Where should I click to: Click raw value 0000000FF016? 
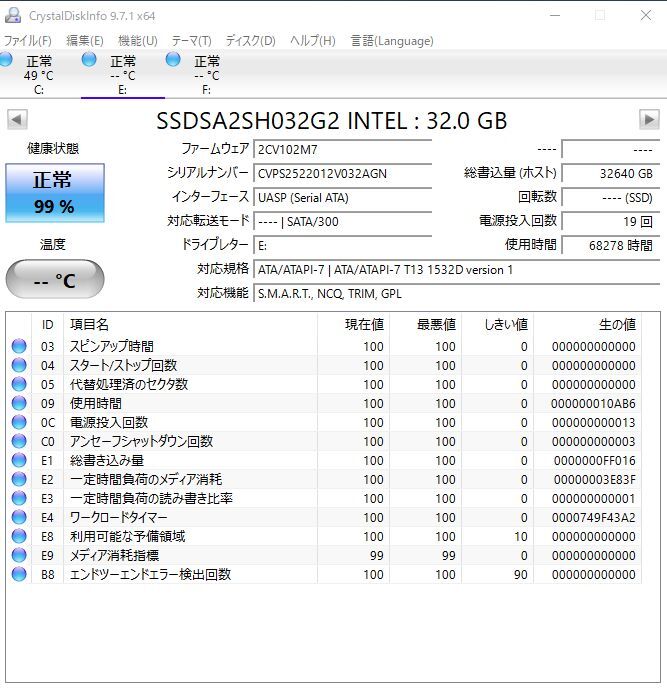click(x=594, y=461)
